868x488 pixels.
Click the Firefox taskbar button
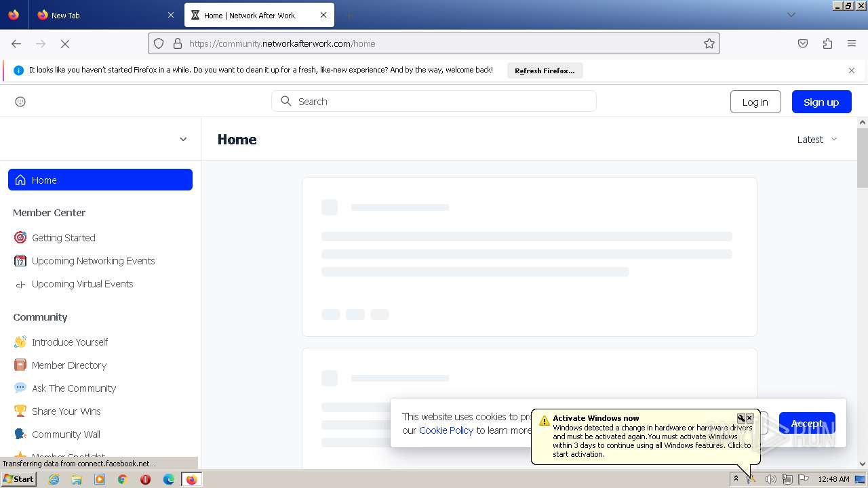point(191,479)
